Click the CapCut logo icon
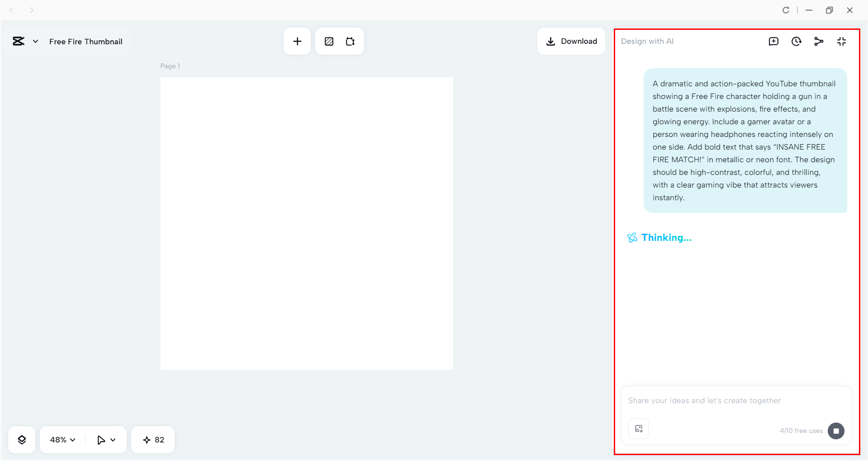Screen dimensions: 868x461 click(19, 42)
